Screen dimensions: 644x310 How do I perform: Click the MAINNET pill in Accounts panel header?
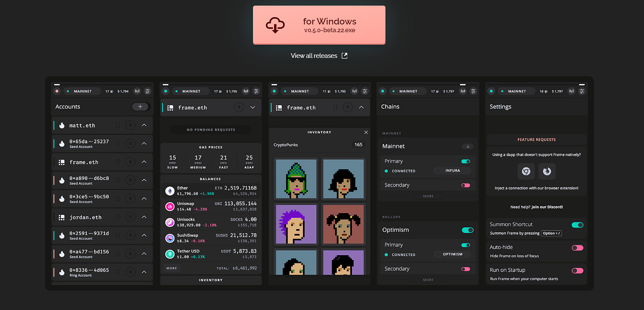[82, 92]
